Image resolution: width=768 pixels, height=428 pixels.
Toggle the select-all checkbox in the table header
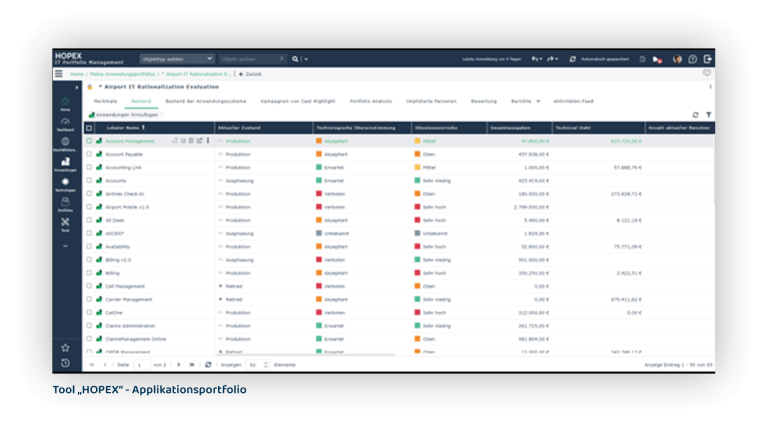tap(89, 128)
